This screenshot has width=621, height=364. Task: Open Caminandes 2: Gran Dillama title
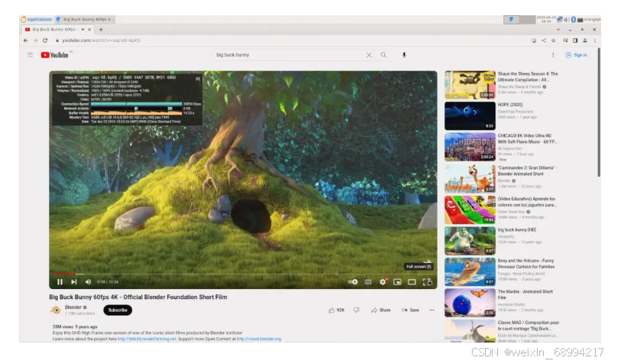click(527, 171)
